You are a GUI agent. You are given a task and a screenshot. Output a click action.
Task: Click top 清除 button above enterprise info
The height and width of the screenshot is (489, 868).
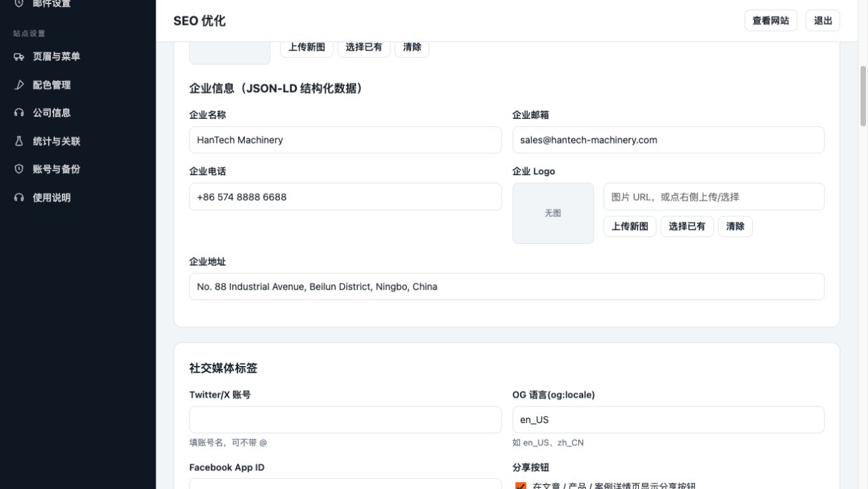tap(412, 47)
